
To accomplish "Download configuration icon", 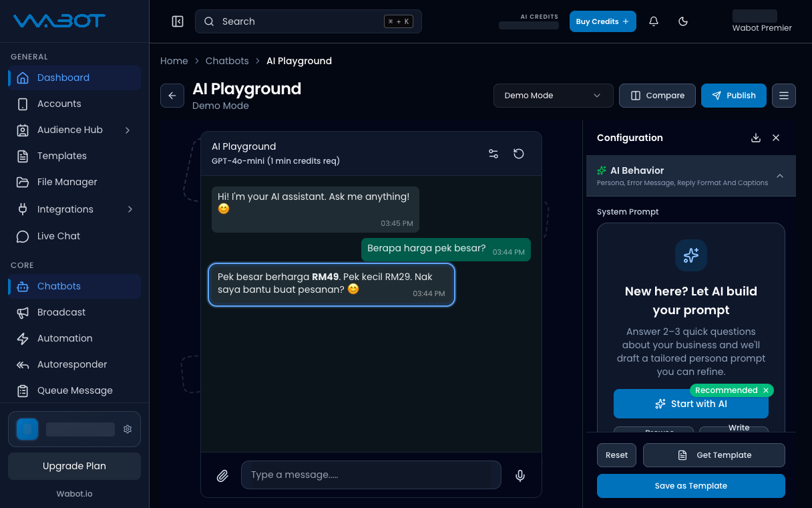I will click(x=756, y=138).
